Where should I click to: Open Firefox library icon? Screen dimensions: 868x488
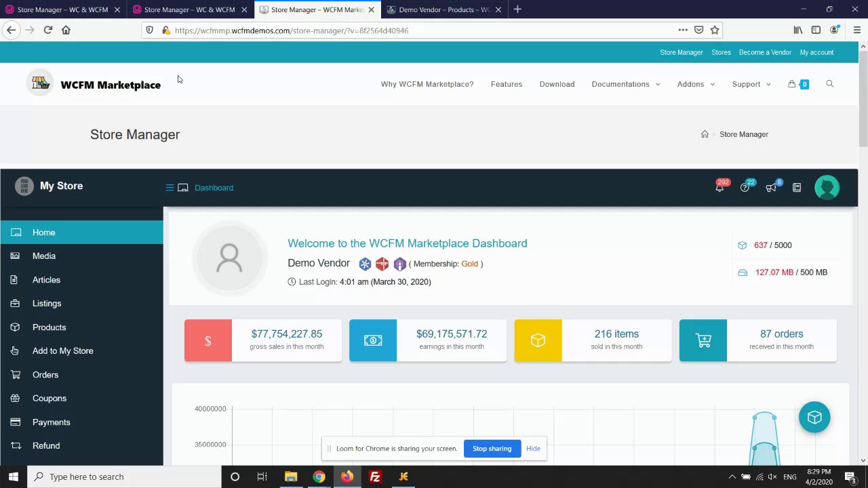pos(798,30)
